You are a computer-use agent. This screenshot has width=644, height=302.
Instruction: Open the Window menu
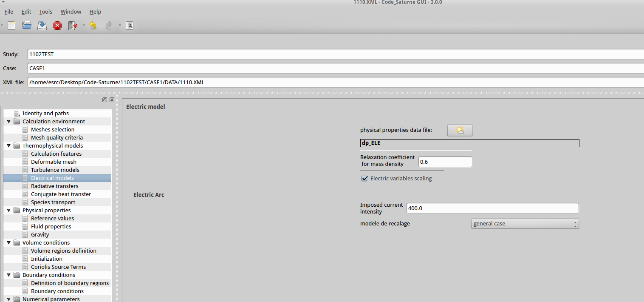click(71, 12)
